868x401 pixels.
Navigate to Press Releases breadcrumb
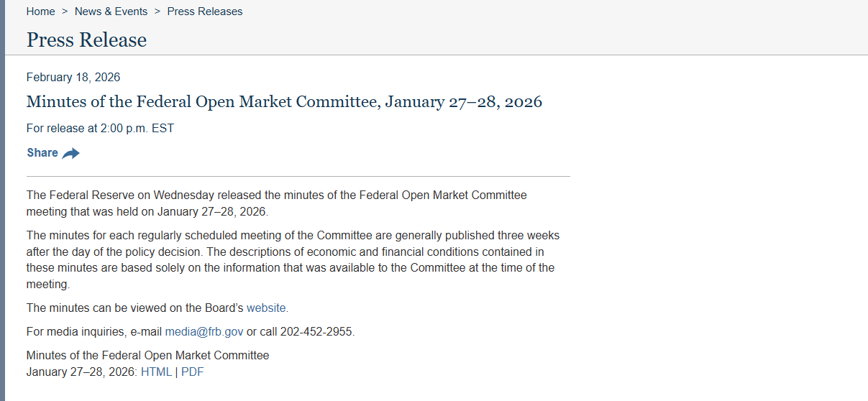tap(205, 11)
